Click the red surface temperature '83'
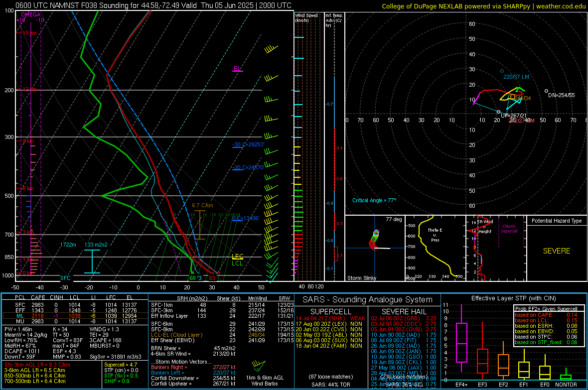Screen dimensions: 588x390 [212, 278]
